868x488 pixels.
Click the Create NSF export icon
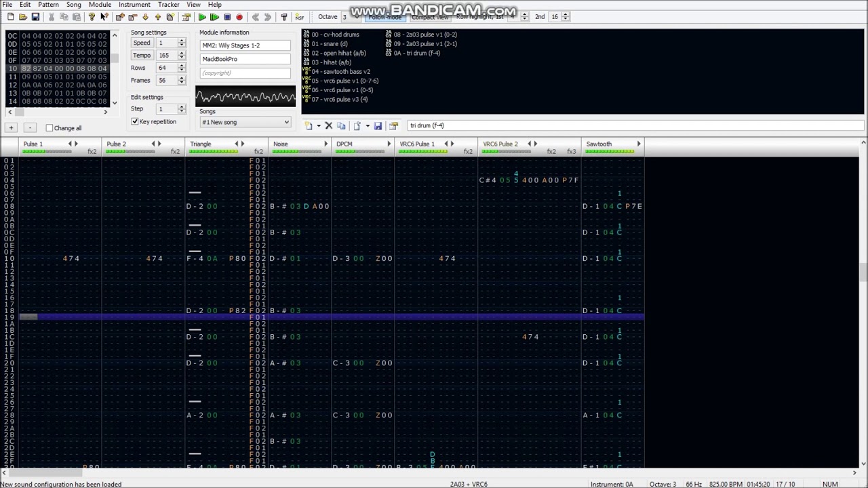tap(299, 17)
